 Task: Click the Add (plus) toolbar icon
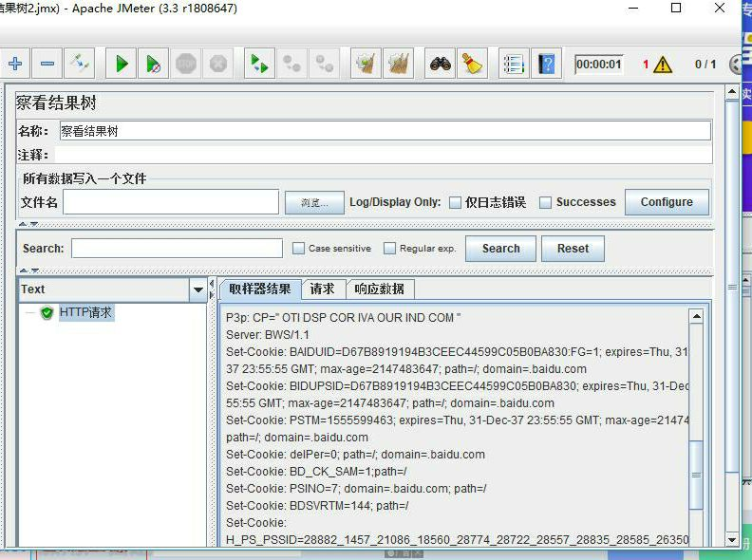15,64
